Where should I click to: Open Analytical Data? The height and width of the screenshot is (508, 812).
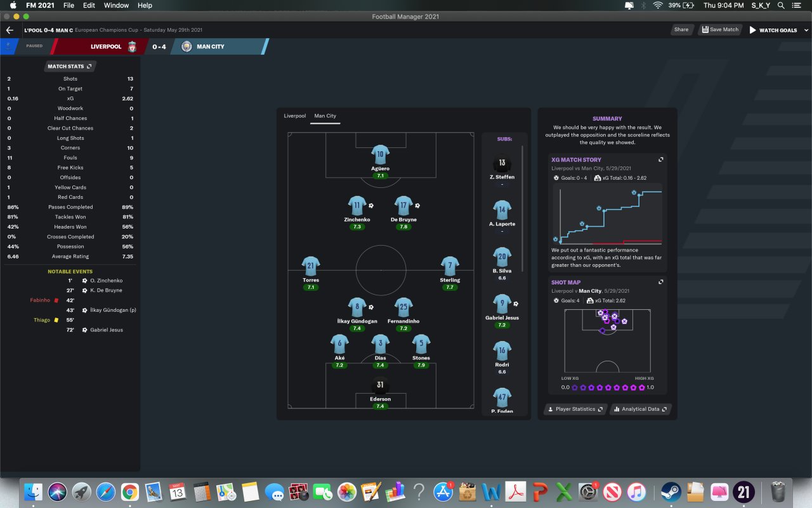pos(641,409)
